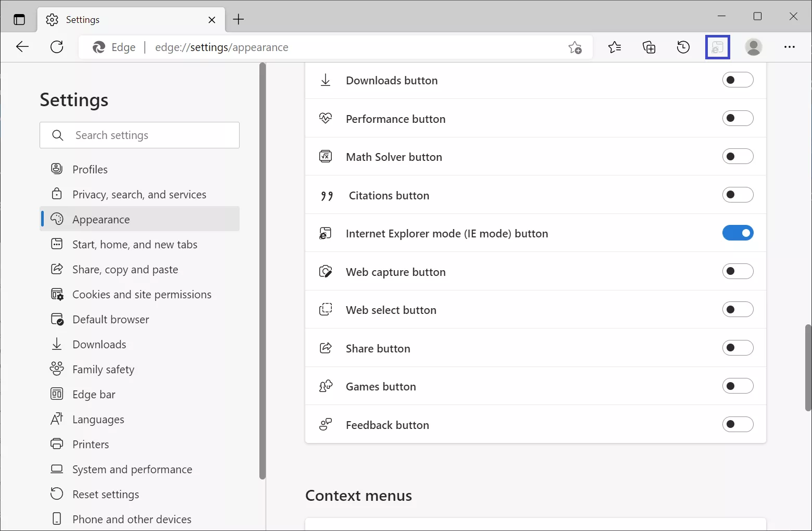Image resolution: width=812 pixels, height=531 pixels.
Task: Click the Refresh page icon
Action: (57, 47)
